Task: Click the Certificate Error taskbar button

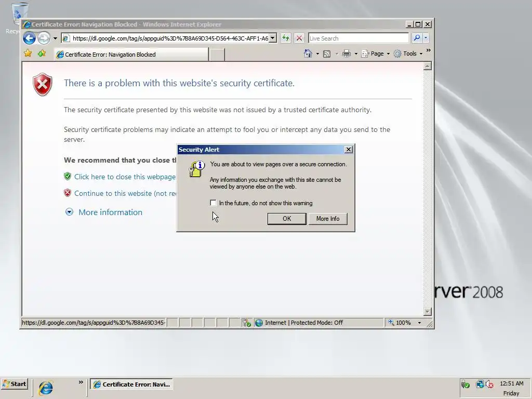Action: click(131, 384)
